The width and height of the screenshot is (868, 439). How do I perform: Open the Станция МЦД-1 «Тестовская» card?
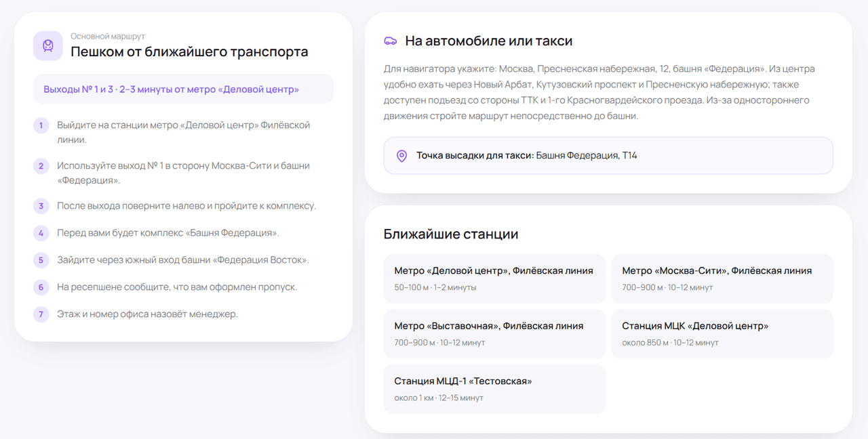[x=494, y=389]
